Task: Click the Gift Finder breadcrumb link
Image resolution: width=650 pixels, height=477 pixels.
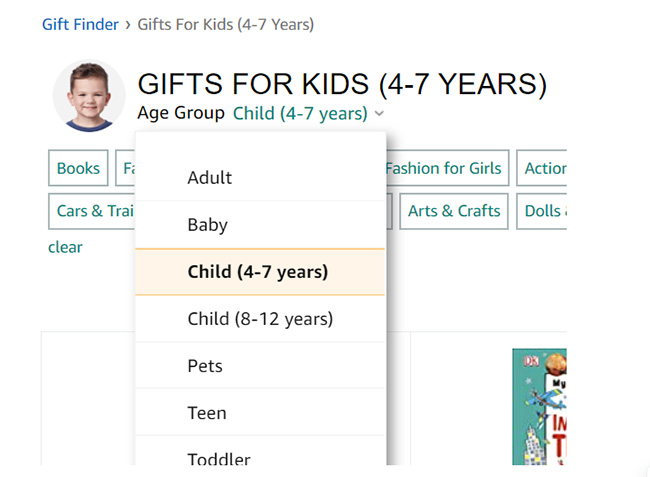Action: (80, 24)
